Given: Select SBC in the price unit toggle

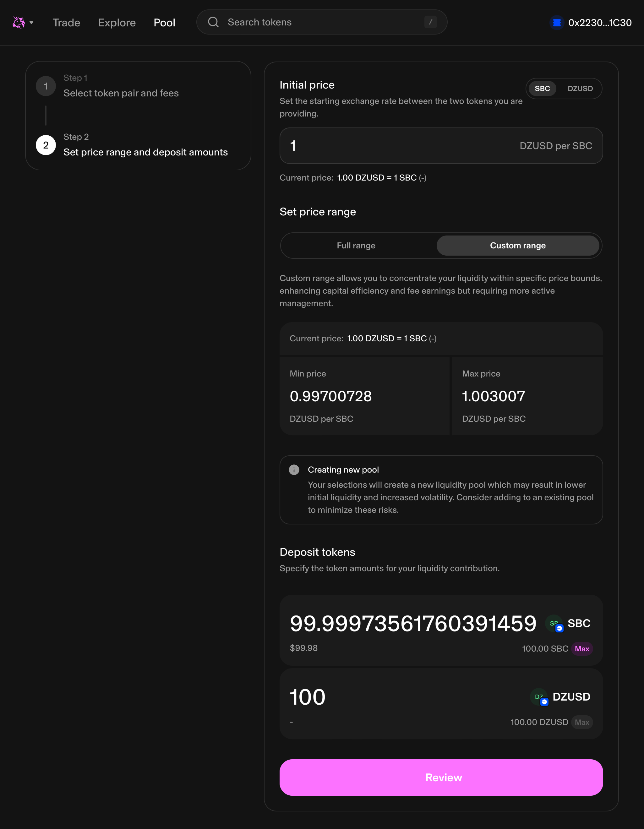Looking at the screenshot, I should coord(542,89).
